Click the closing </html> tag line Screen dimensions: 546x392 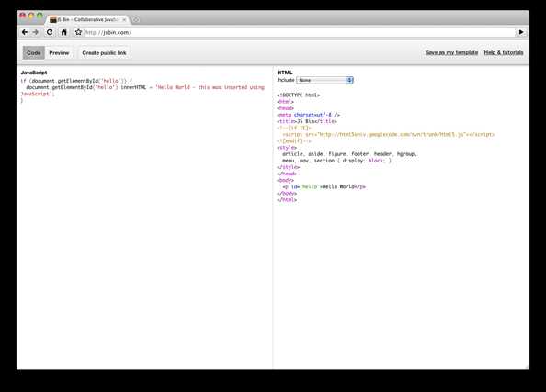(x=287, y=200)
